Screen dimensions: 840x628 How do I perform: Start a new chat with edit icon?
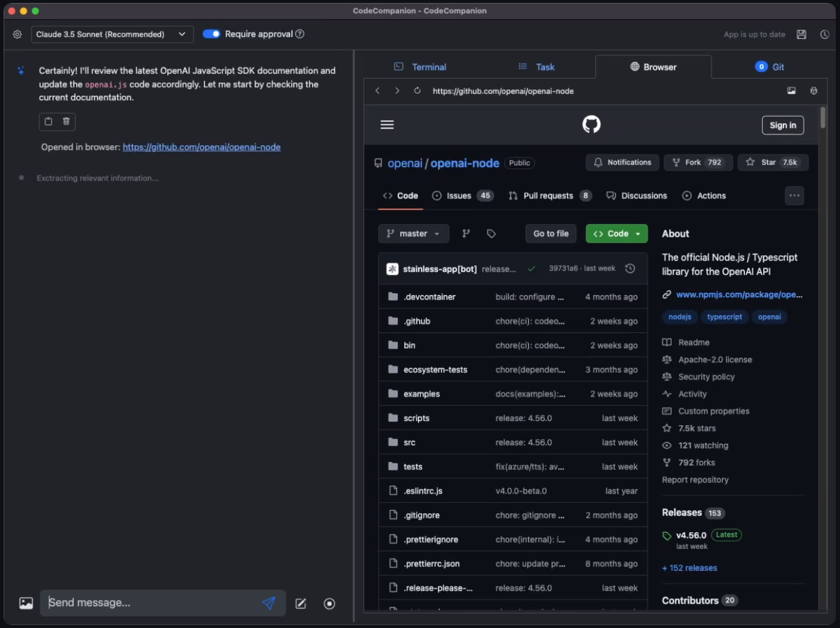tap(301, 604)
